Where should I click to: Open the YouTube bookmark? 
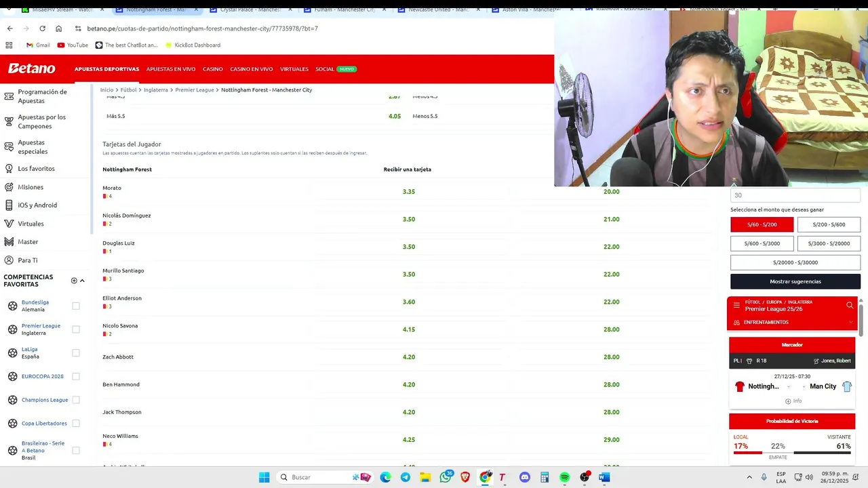tap(73, 45)
